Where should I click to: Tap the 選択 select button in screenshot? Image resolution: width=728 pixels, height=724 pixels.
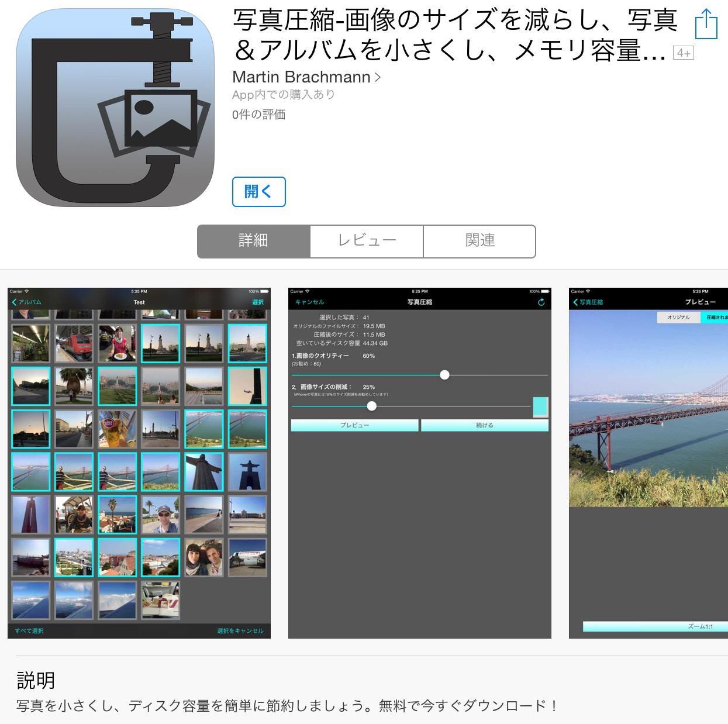(x=258, y=302)
